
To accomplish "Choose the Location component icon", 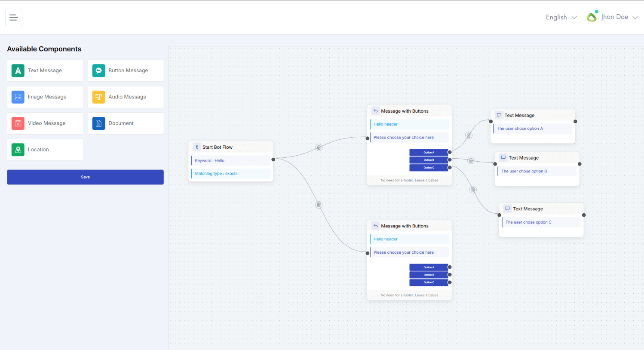I will (x=18, y=150).
